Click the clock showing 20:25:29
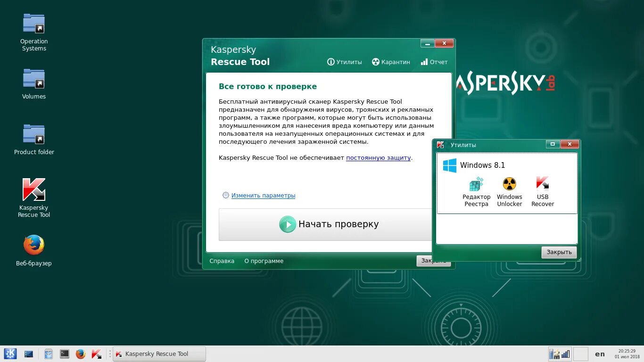 627,354
